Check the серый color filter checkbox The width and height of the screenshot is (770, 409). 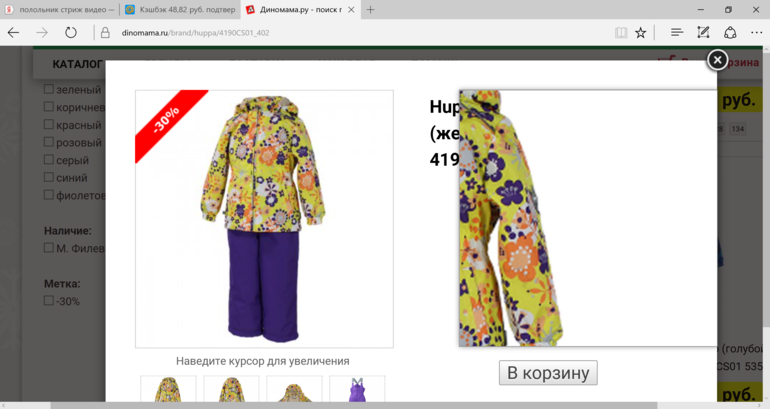(x=49, y=160)
